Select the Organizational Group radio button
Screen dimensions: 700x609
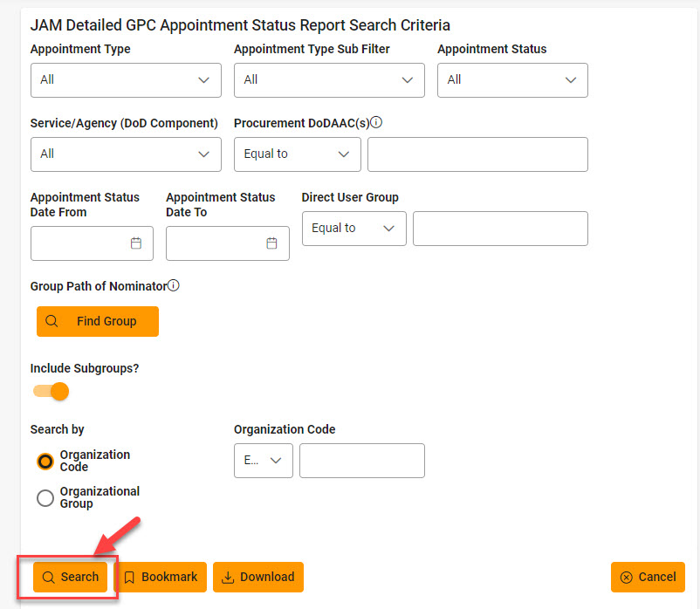[x=45, y=497]
